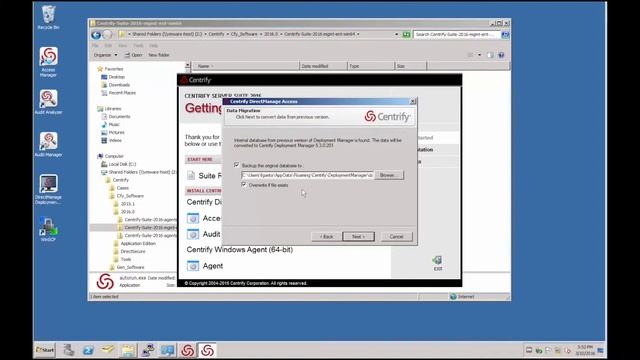
Task: Open the address bar history dropdown
Action: pos(396,35)
